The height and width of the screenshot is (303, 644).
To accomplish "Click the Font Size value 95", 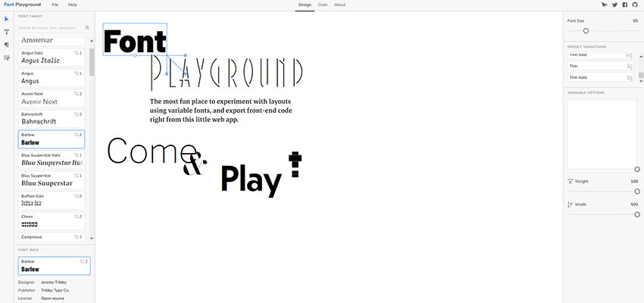I will click(x=636, y=20).
